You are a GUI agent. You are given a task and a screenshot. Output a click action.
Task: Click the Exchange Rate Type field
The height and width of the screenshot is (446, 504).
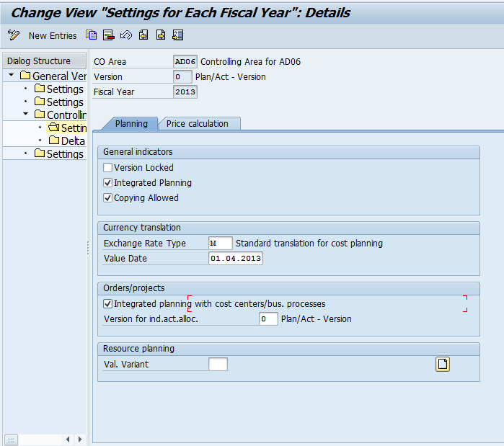click(x=220, y=244)
